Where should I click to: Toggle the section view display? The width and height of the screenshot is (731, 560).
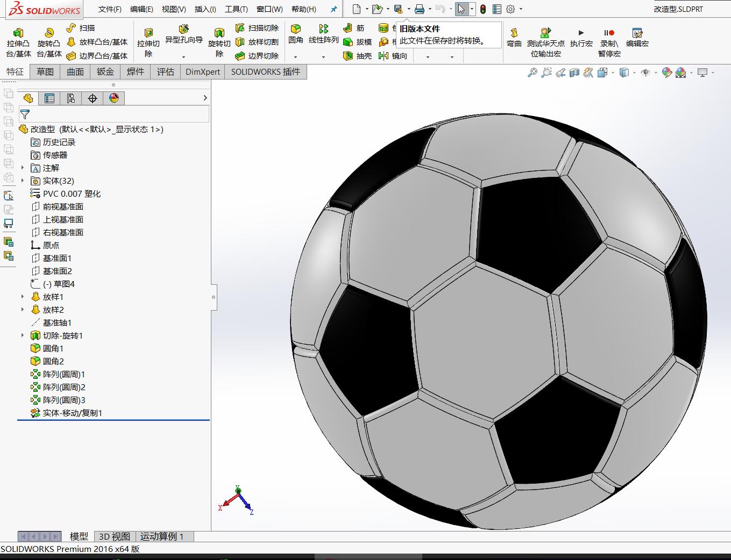574,72
